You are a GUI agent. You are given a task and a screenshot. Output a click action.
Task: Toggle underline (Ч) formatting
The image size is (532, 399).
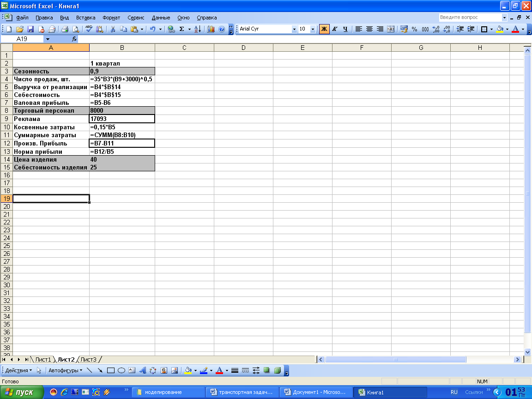345,29
